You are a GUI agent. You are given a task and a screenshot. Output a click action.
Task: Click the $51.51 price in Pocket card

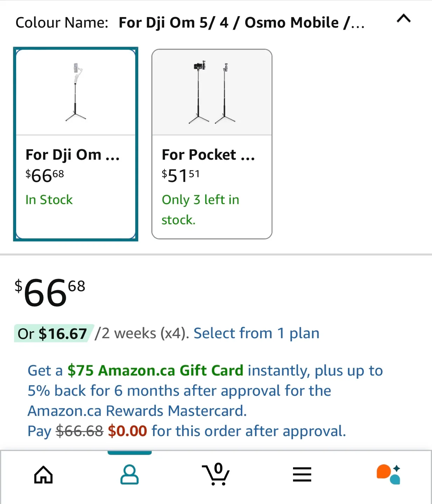[181, 175]
